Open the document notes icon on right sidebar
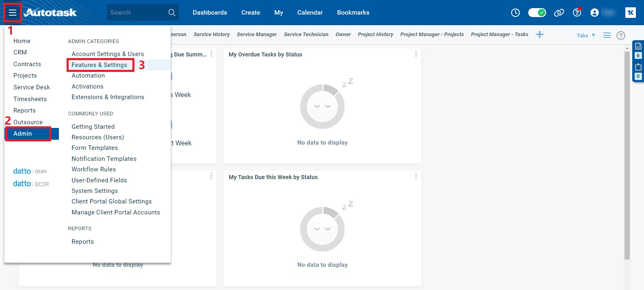 [x=638, y=46]
